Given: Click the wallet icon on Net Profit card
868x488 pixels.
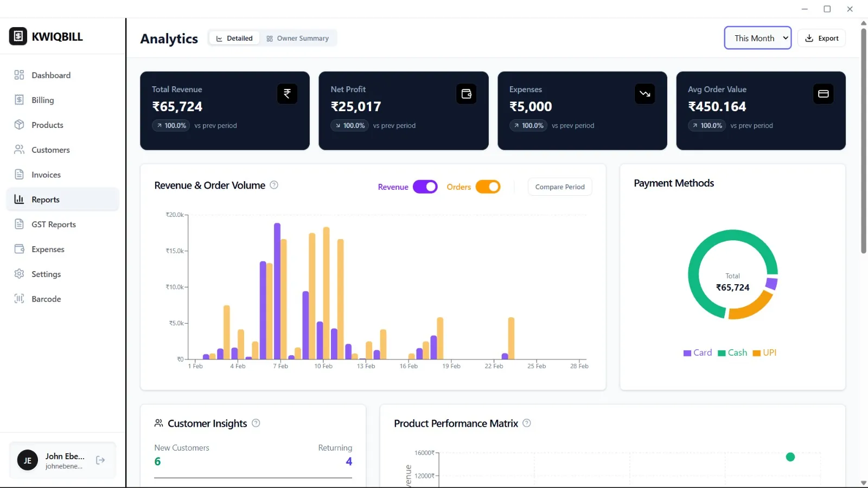Looking at the screenshot, I should point(466,94).
